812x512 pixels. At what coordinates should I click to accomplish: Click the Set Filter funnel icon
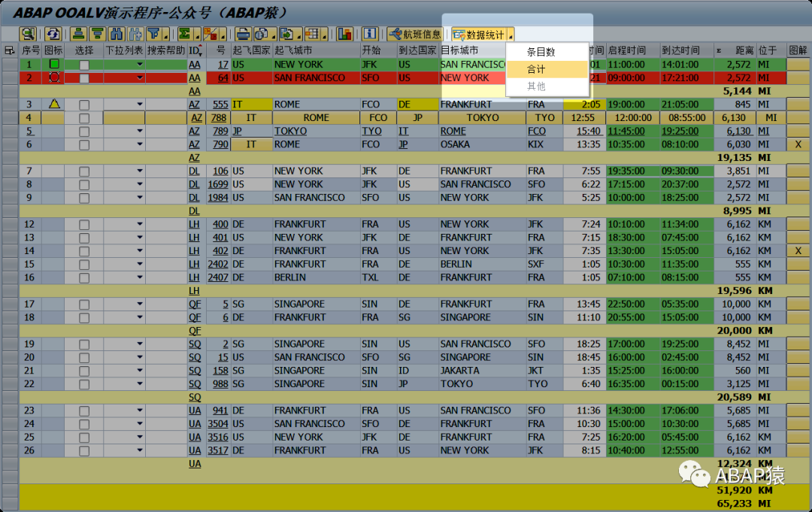point(154,34)
